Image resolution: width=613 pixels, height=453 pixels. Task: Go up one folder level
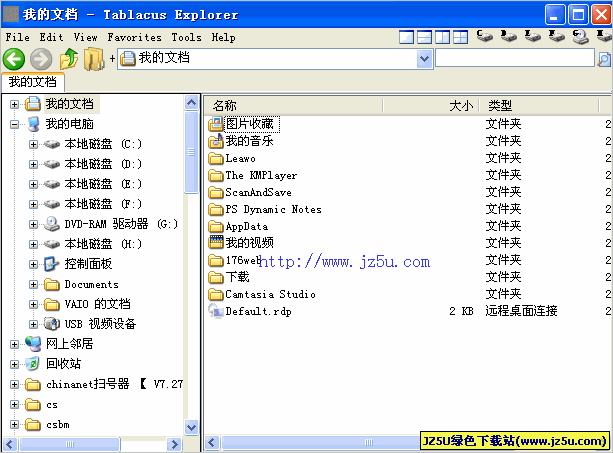69,59
